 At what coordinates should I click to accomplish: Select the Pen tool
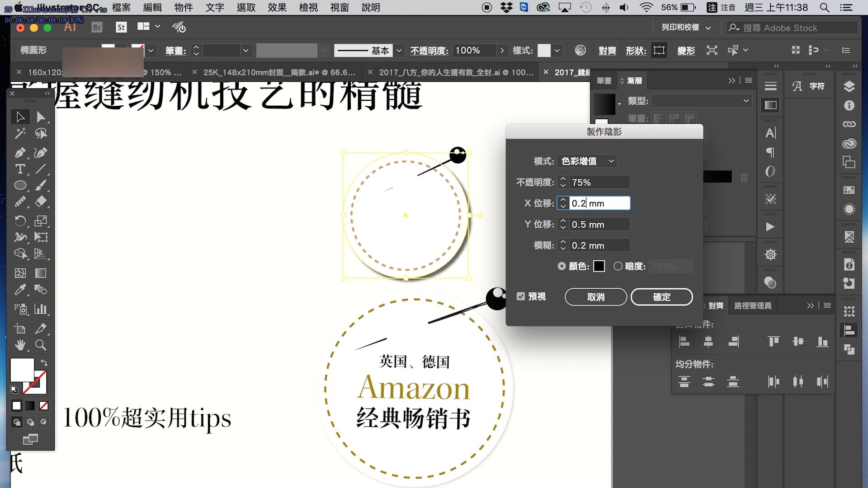point(20,153)
